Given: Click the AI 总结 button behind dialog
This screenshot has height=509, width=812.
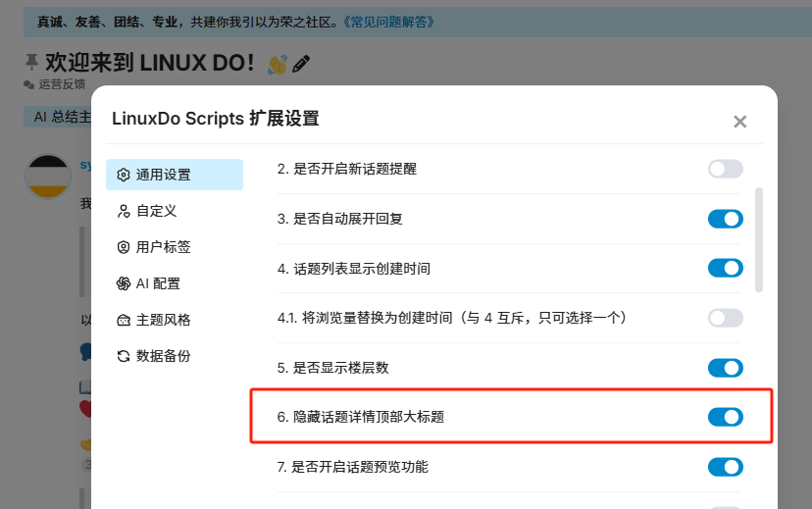Looking at the screenshot, I should [58, 117].
